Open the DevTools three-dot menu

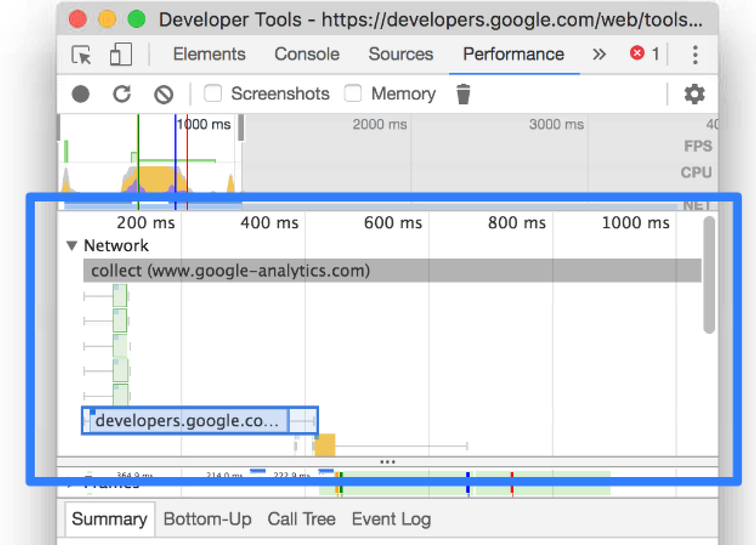point(695,55)
